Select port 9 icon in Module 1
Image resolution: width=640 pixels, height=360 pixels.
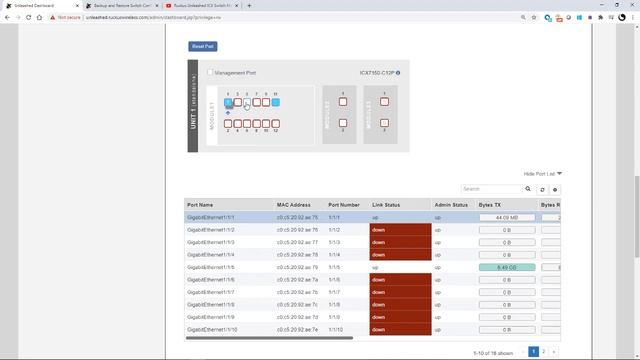266,102
